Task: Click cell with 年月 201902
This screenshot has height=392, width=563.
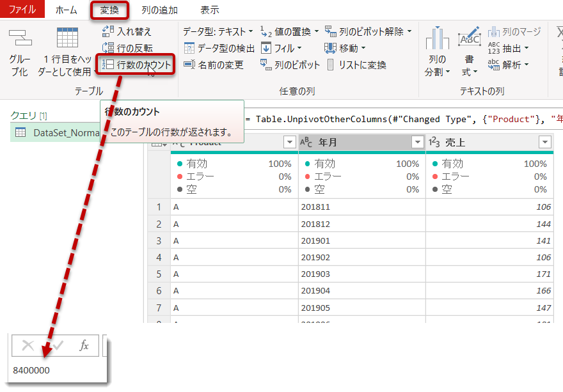Action: click(361, 257)
